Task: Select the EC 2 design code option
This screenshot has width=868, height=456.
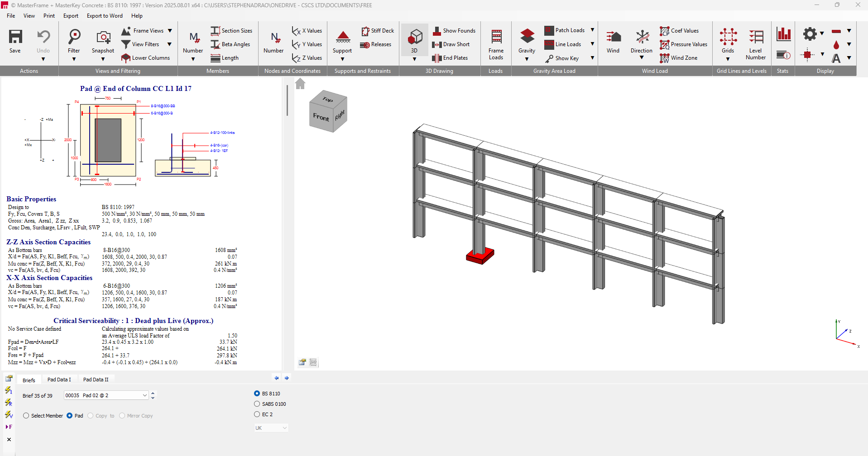Action: click(x=257, y=414)
